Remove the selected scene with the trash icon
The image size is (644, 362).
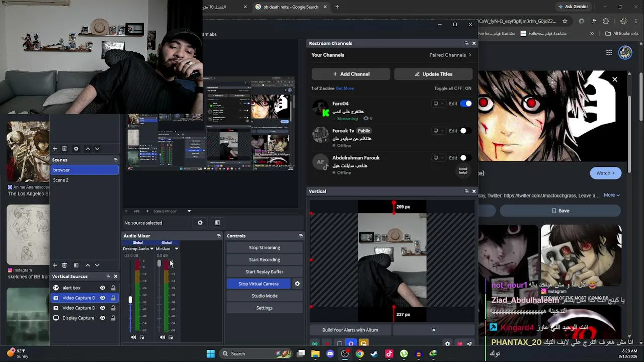pyautogui.click(x=64, y=265)
